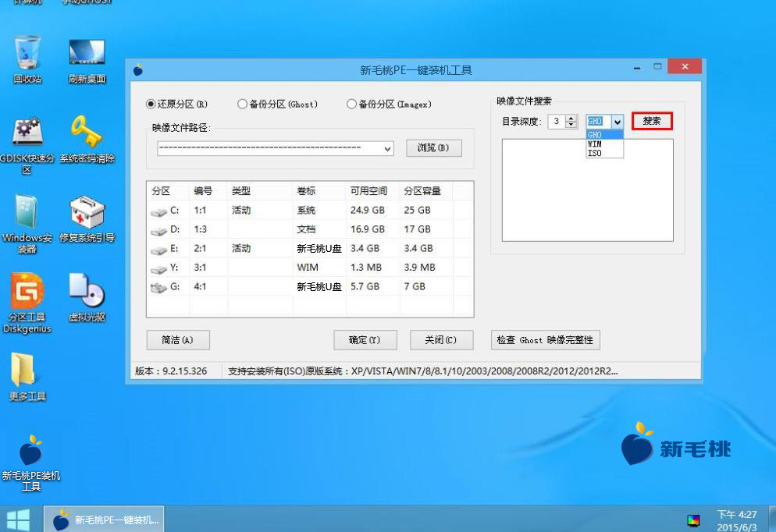Choose WIM in the dropdown list
The width and height of the screenshot is (776, 532).
(604, 144)
